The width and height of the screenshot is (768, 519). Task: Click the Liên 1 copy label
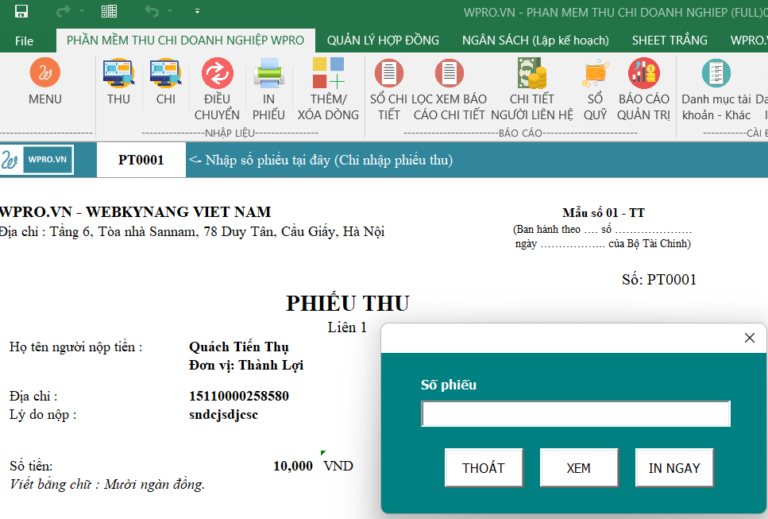pyautogui.click(x=347, y=327)
